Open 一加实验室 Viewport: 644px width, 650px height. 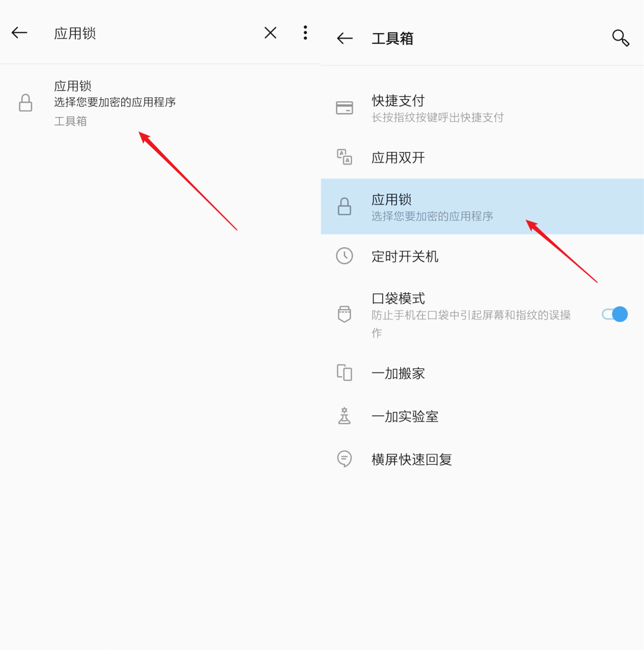[482, 416]
